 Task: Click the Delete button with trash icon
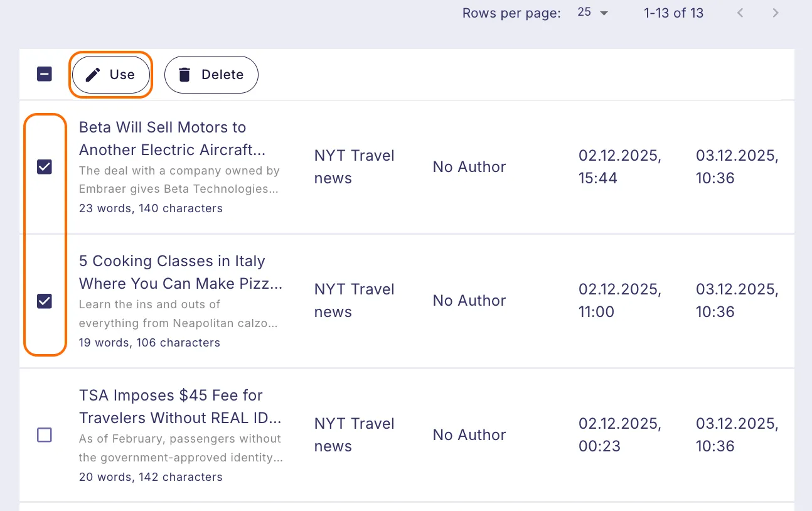(x=211, y=75)
